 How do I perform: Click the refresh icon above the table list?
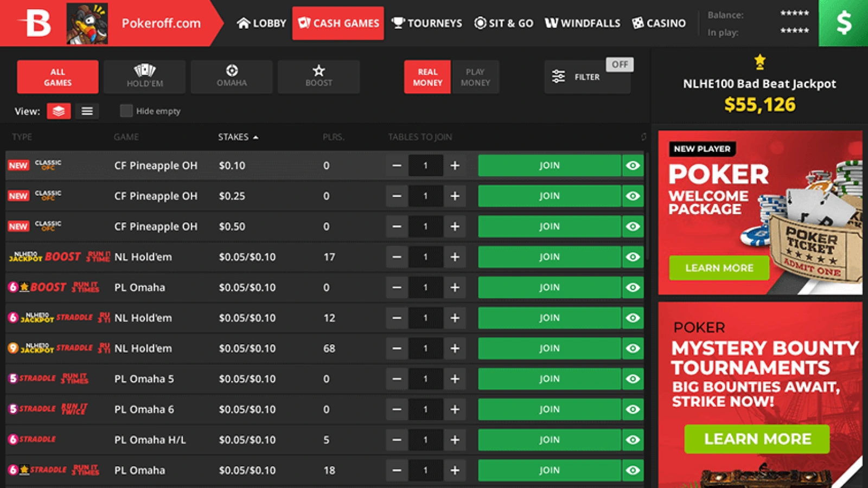coord(643,137)
